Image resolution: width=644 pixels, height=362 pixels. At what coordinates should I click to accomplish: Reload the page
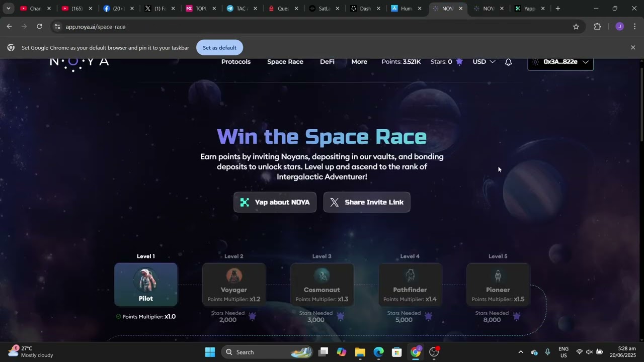tap(39, 27)
